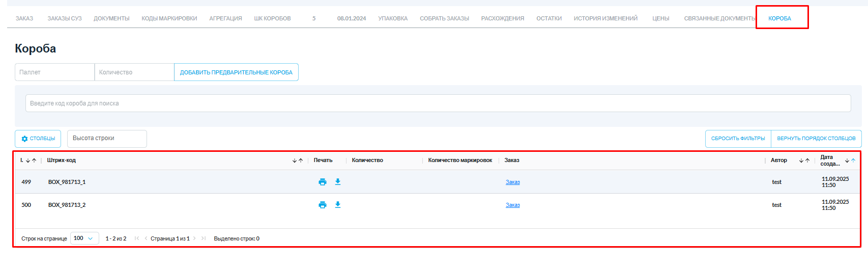Open the rows per page dropdown showing 100
This screenshot has width=868, height=267.
pos(84,238)
